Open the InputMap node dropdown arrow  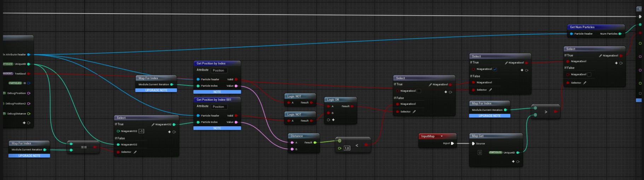point(441,136)
